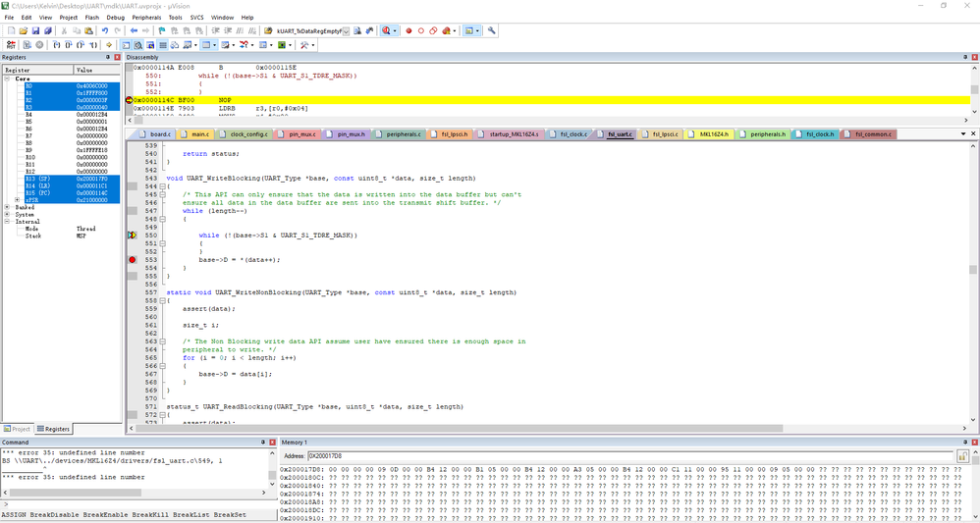Click the System Viewer window icon

tap(281, 45)
